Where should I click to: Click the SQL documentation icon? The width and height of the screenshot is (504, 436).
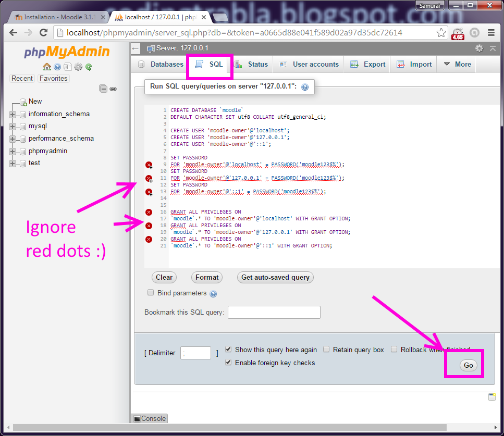pyautogui.click(x=67, y=67)
